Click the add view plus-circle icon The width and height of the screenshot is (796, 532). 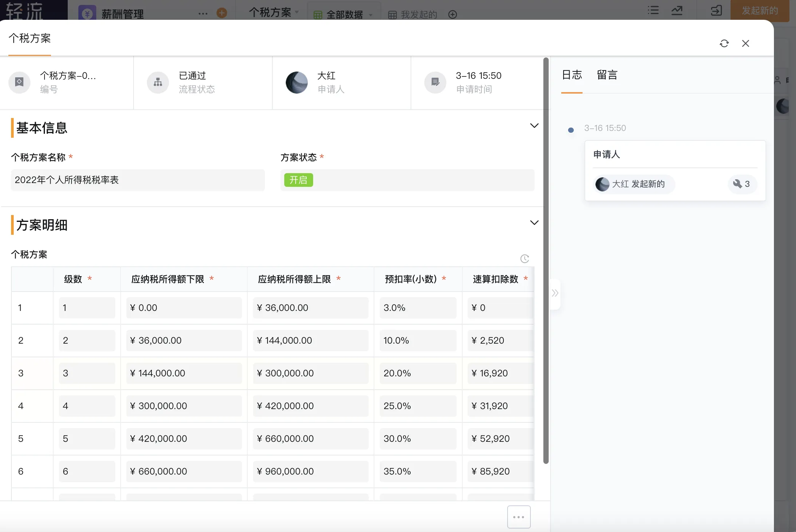452,14
